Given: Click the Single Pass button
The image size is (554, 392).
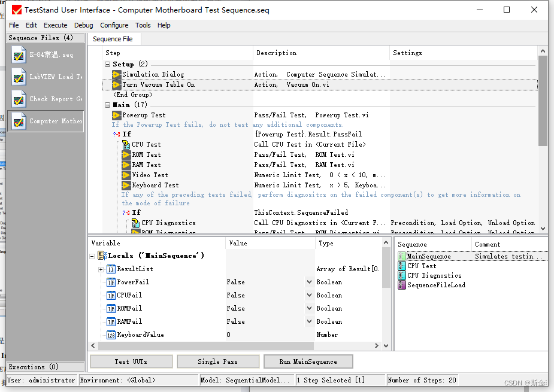Looking at the screenshot, I should click(217, 361).
